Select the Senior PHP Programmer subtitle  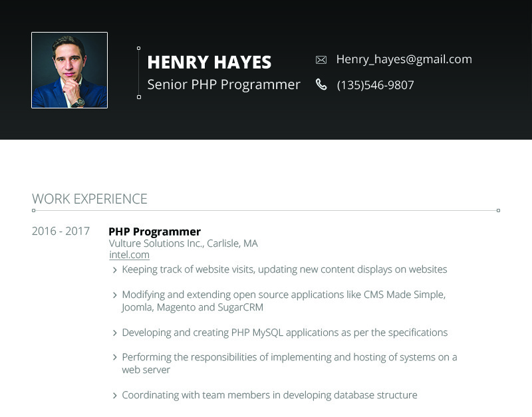[x=224, y=85]
